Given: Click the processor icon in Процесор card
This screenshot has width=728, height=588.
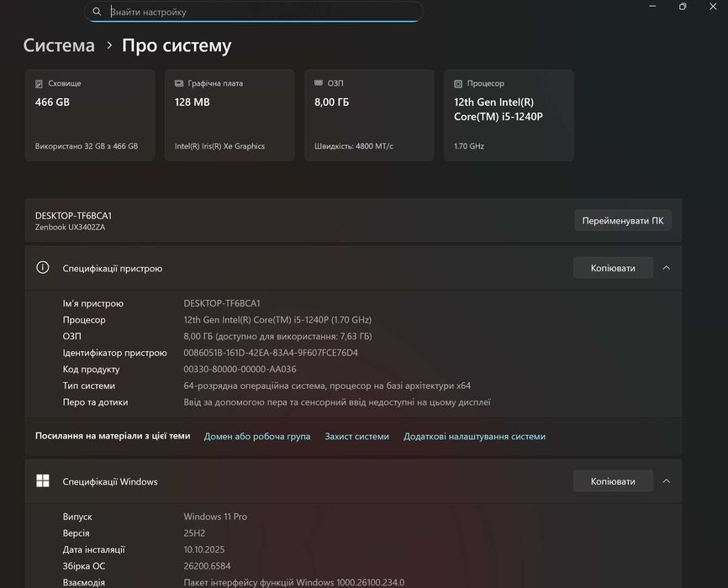Looking at the screenshot, I should (458, 83).
